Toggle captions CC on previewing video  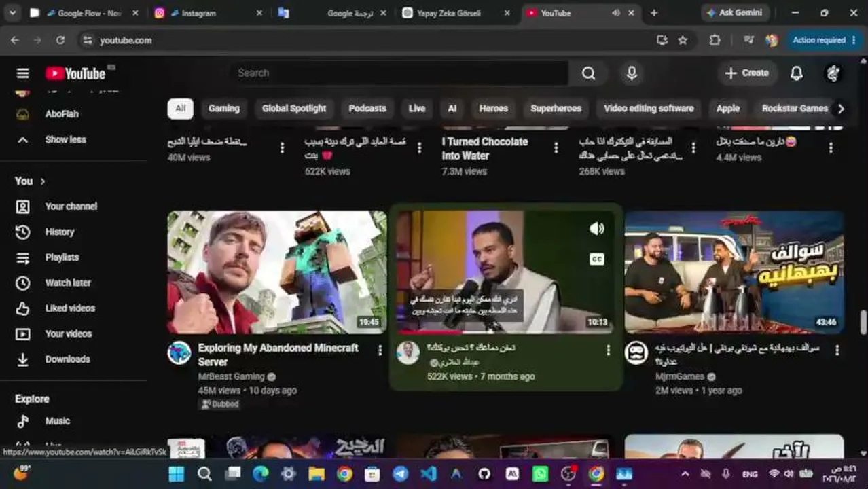point(597,259)
